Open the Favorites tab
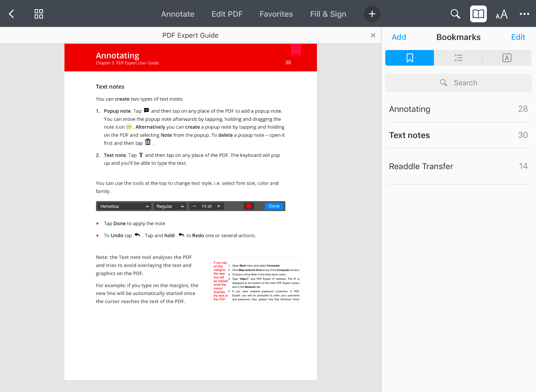Image resolution: width=536 pixels, height=392 pixels. click(x=276, y=14)
